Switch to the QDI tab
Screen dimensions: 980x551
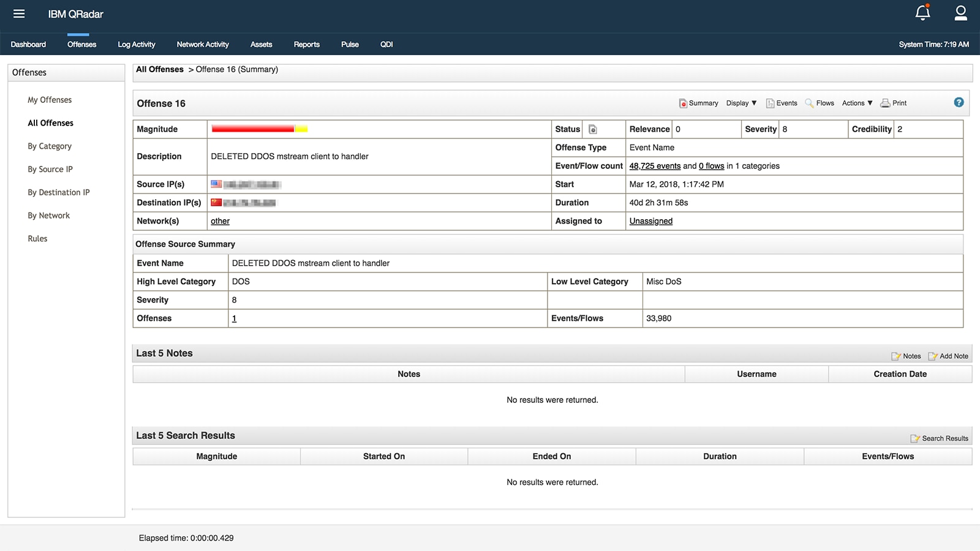click(x=386, y=44)
